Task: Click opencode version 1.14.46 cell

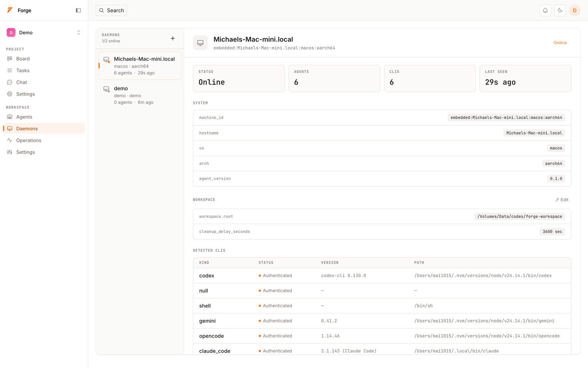Action: coord(330,336)
